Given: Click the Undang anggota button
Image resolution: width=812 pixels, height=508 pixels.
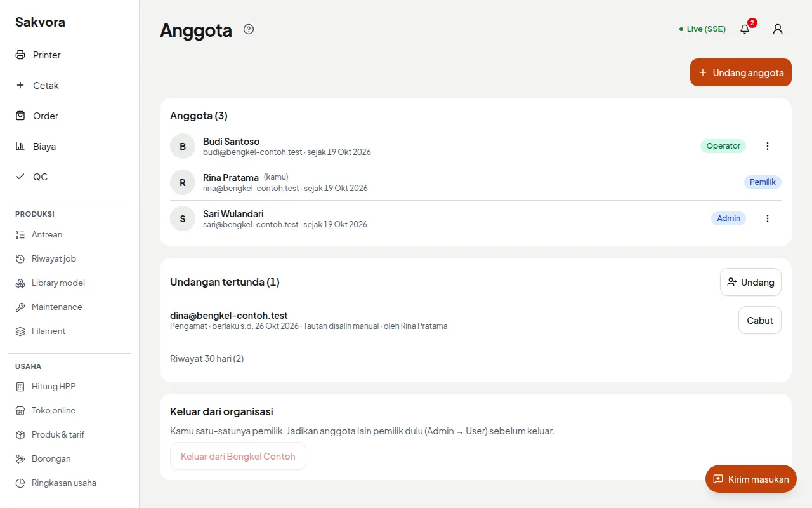Looking at the screenshot, I should click(x=741, y=72).
